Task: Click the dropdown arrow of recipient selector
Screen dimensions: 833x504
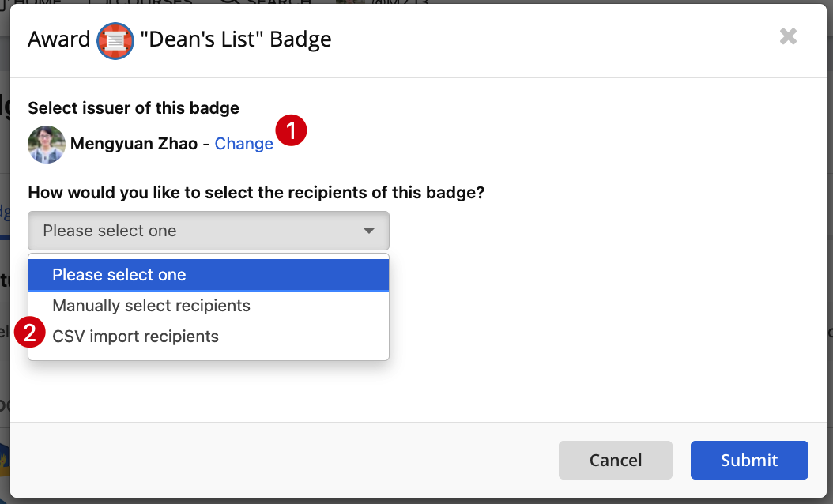Action: 369,231
